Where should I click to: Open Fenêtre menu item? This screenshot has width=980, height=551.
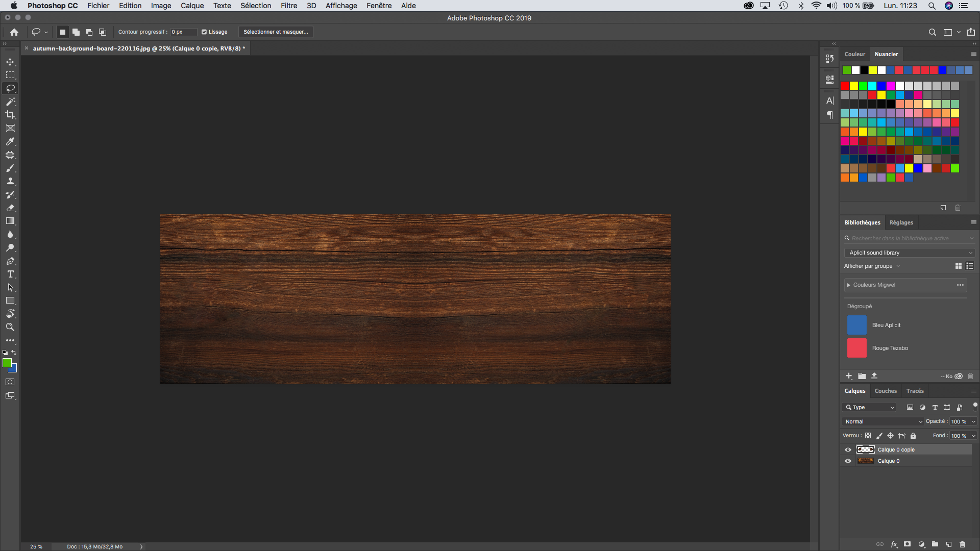[x=378, y=6]
